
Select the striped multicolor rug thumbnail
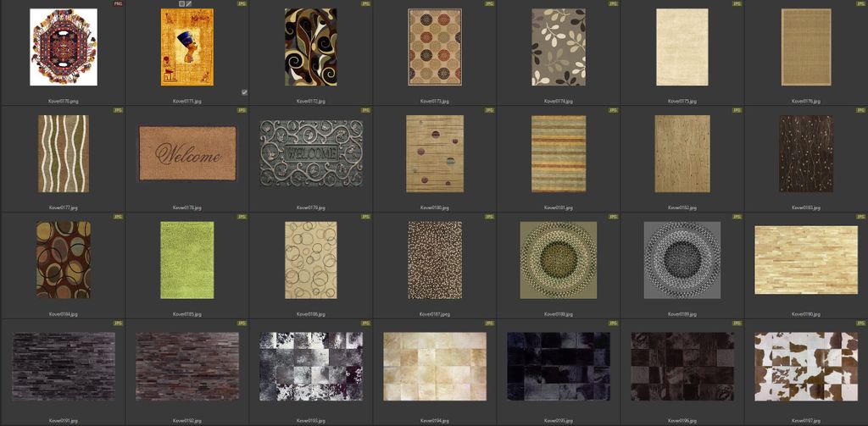558,153
